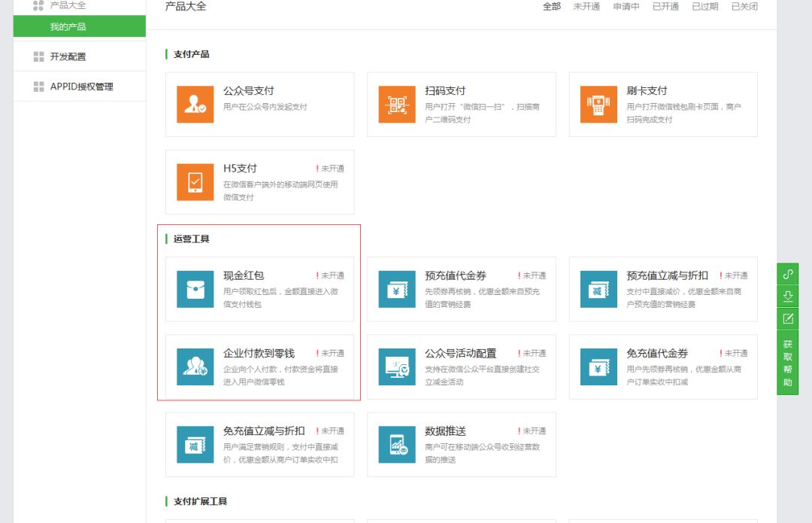
Task: Click the 免充值立减与折扣 discount icon
Action: pyautogui.click(x=195, y=445)
